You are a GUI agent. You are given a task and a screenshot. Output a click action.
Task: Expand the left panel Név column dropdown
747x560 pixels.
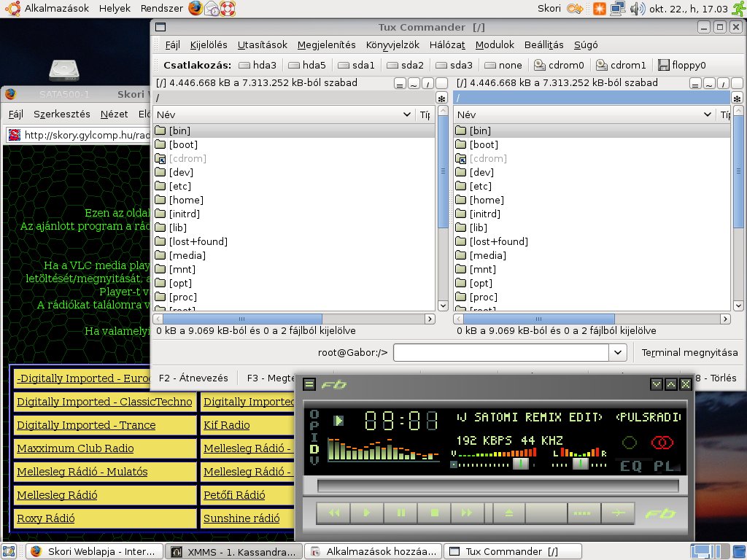pyautogui.click(x=407, y=114)
